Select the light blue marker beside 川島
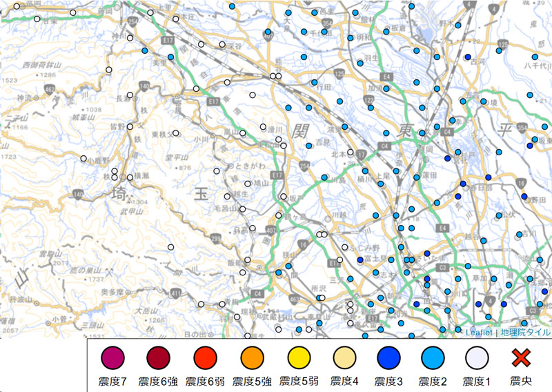The image size is (552, 392). pos(324,177)
